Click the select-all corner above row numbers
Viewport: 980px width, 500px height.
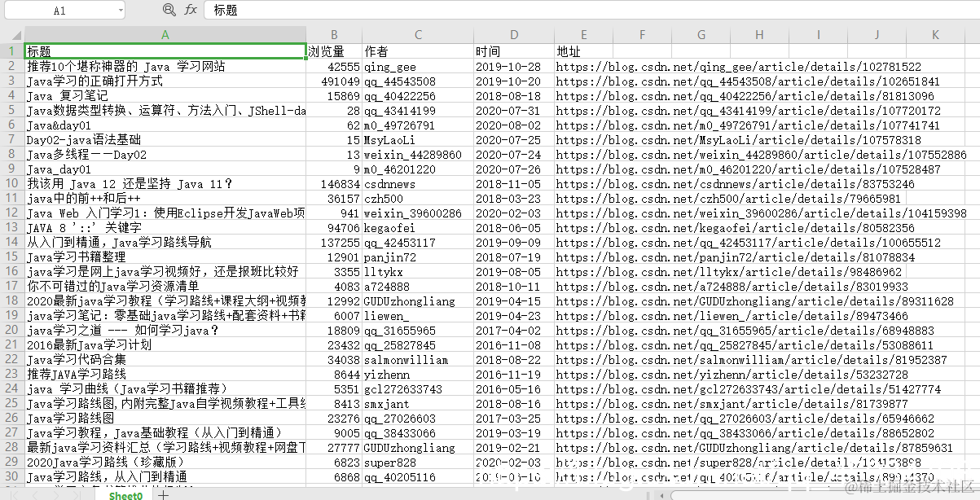click(x=15, y=36)
